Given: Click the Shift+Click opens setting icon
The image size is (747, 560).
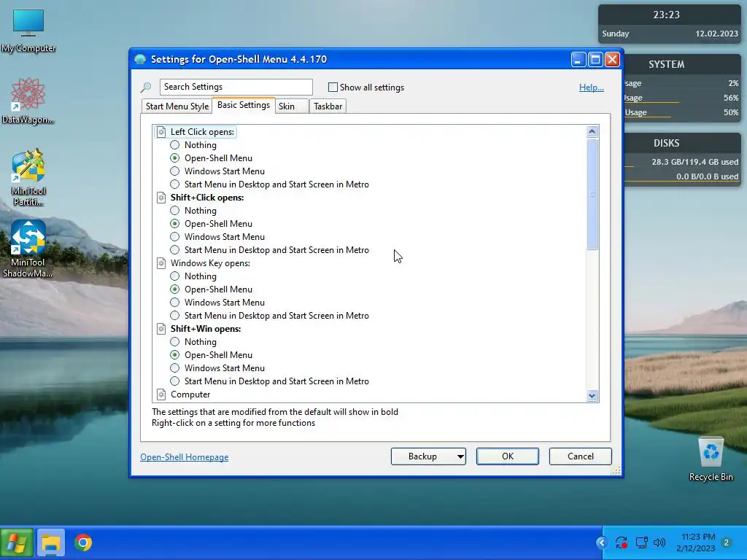Looking at the screenshot, I should pos(161,198).
